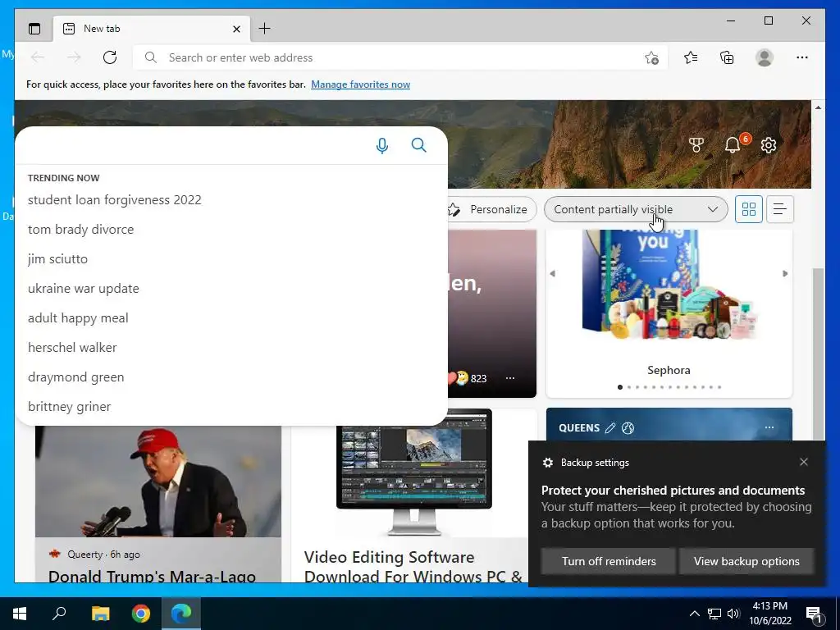Image resolution: width=840 pixels, height=630 pixels.
Task: Select the New tab tab
Action: pyautogui.click(x=152, y=29)
